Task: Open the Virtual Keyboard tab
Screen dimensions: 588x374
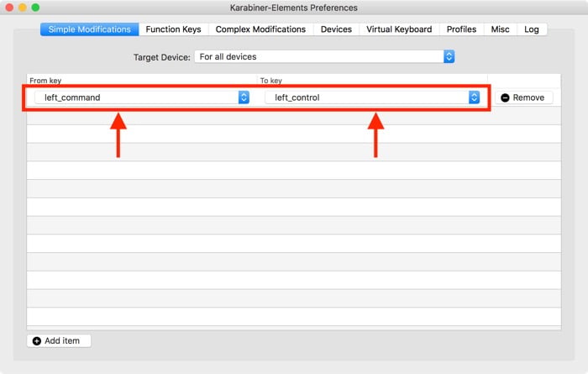Action: pos(399,29)
